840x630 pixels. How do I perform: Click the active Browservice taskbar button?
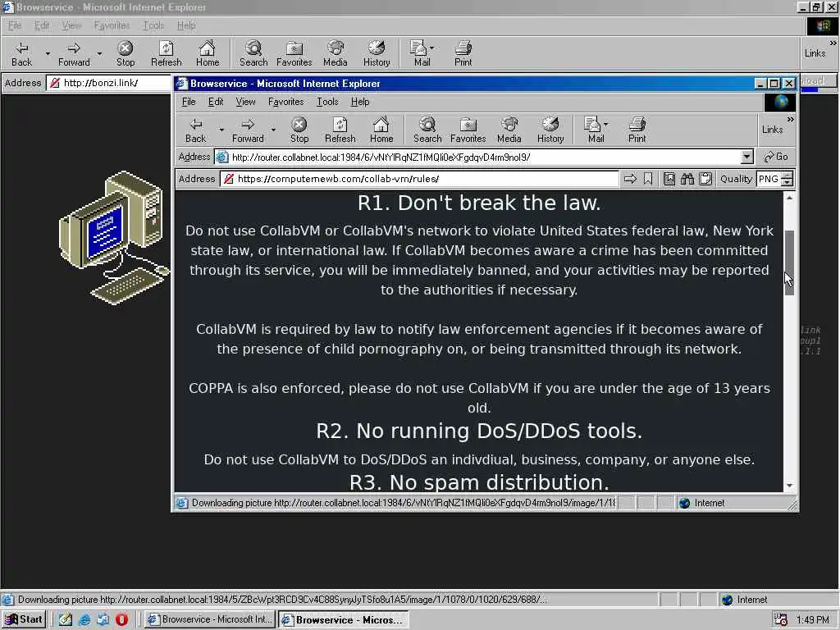coord(344,619)
